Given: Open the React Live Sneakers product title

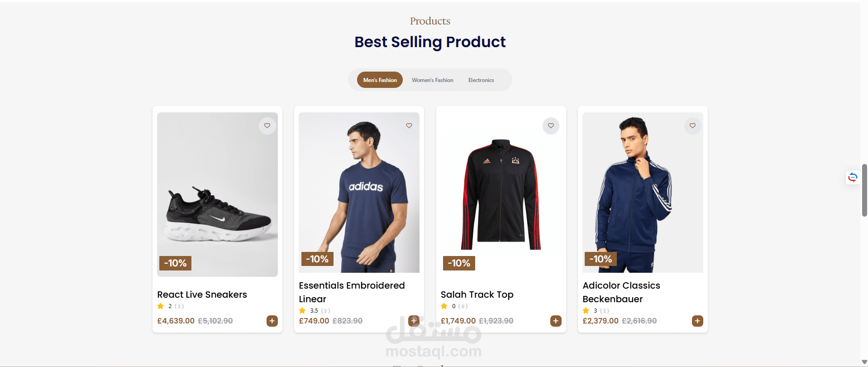Looking at the screenshot, I should 202,295.
